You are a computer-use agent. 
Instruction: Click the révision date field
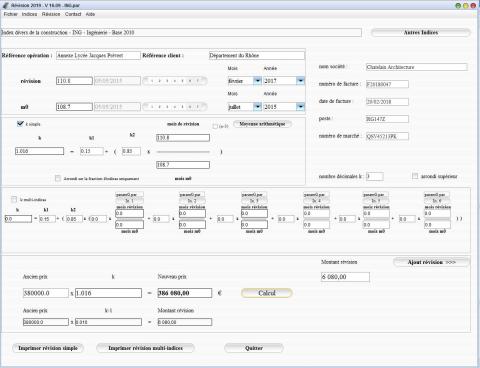pyautogui.click(x=117, y=81)
